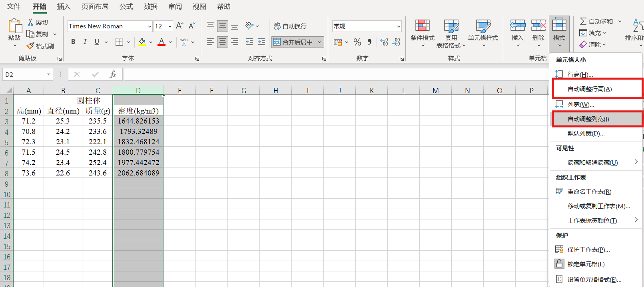Viewport: 644px width, 287px height.
Task: Toggle center horizontal alignment
Action: click(x=223, y=42)
